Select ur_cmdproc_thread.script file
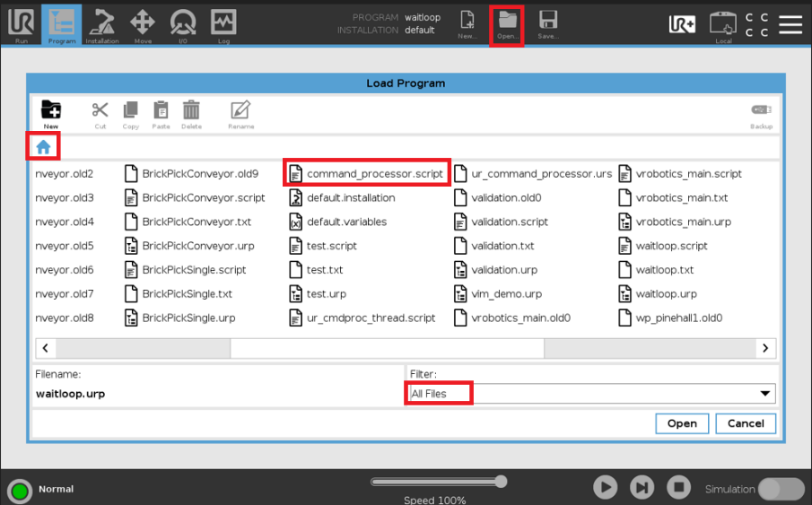 [362, 318]
